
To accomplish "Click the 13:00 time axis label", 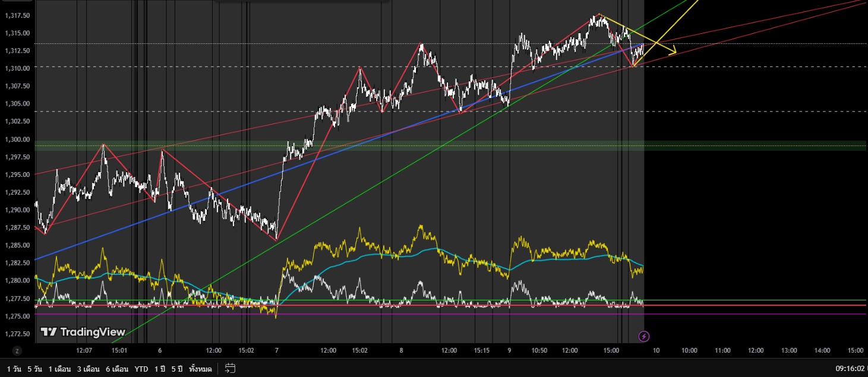I will (789, 351).
